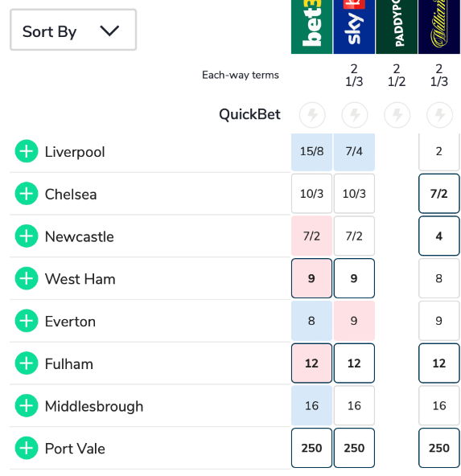Select the bet365 bookmaker column header
461x476 pixels.
(x=311, y=27)
